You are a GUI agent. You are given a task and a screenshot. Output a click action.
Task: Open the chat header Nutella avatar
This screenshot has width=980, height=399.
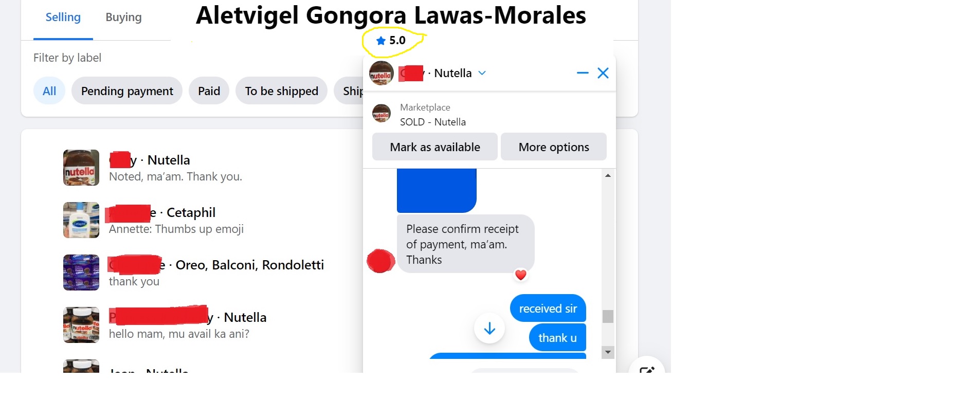click(x=381, y=73)
